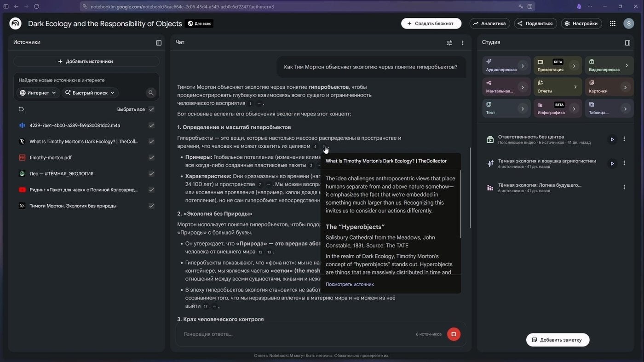Open the Настройки button
The width and height of the screenshot is (644, 362).
[x=581, y=23]
